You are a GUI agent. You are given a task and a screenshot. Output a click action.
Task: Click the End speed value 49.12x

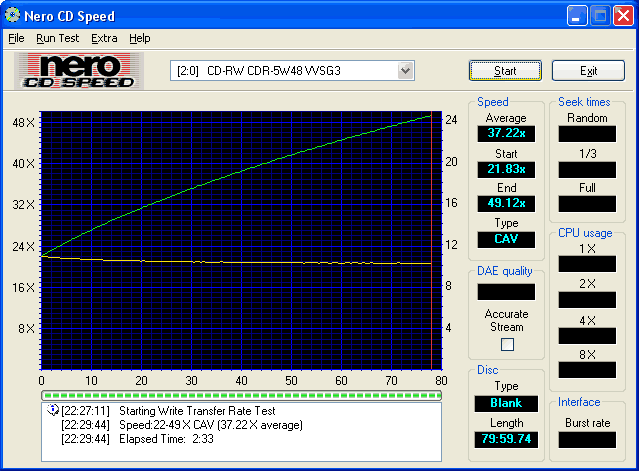click(x=506, y=203)
